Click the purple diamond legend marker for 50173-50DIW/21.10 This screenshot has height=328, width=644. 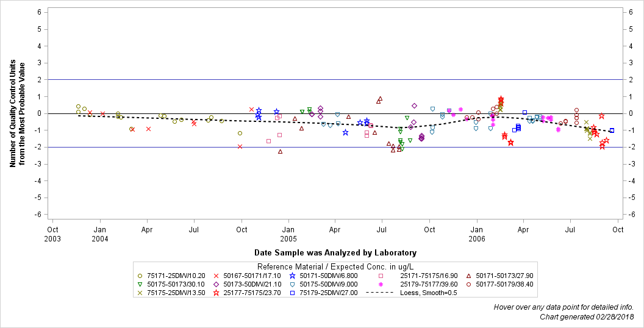point(216,284)
